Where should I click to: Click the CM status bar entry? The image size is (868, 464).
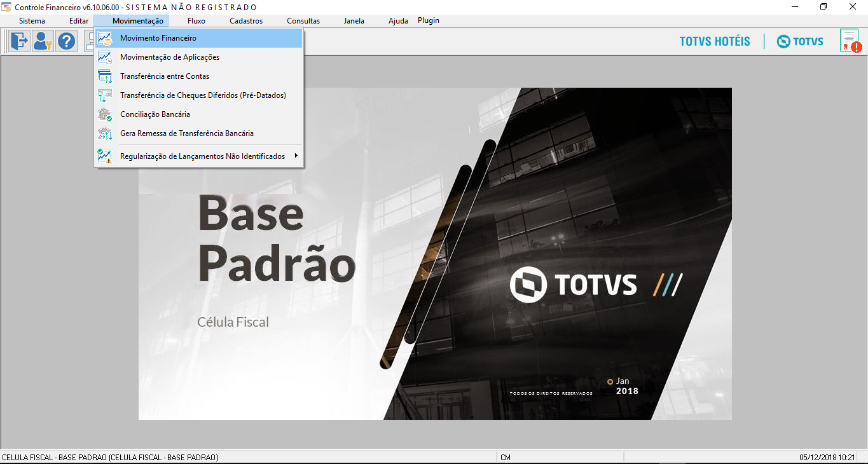pyautogui.click(x=506, y=458)
